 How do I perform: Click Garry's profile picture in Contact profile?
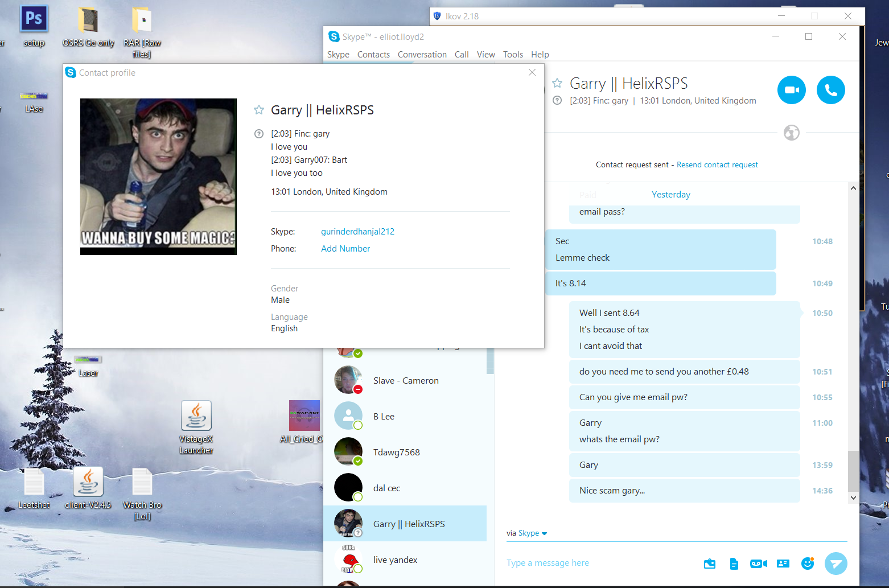point(158,176)
